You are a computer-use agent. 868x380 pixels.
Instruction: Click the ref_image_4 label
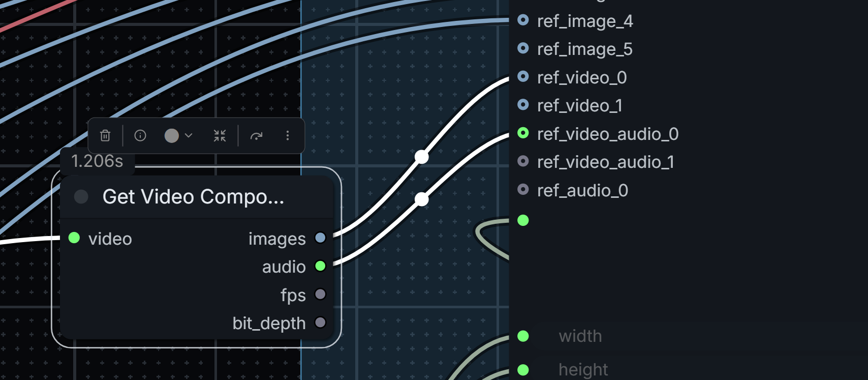tap(585, 21)
